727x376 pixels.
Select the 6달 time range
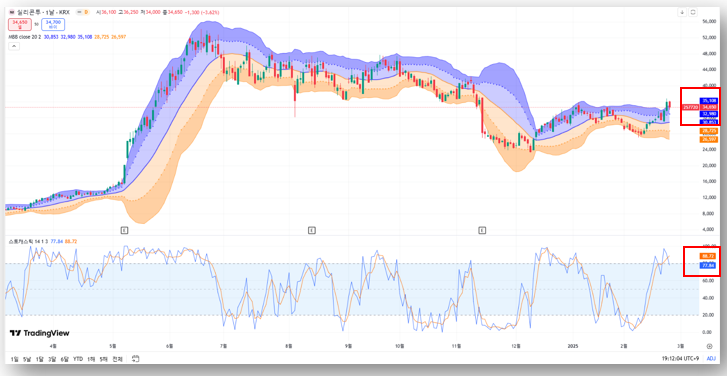pyautogui.click(x=64, y=359)
